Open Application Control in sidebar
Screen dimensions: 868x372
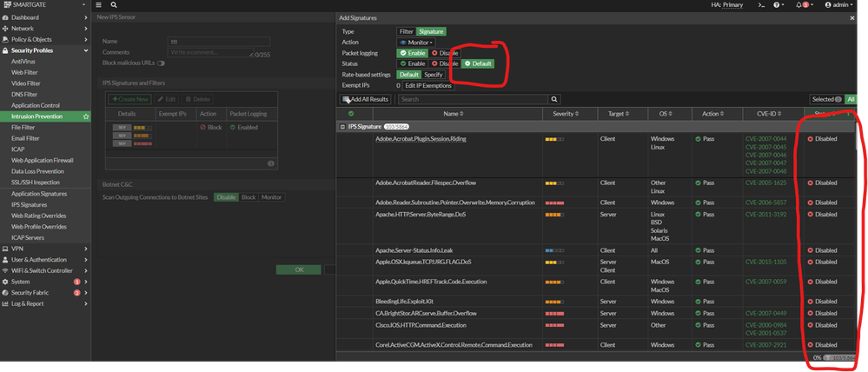coord(35,105)
